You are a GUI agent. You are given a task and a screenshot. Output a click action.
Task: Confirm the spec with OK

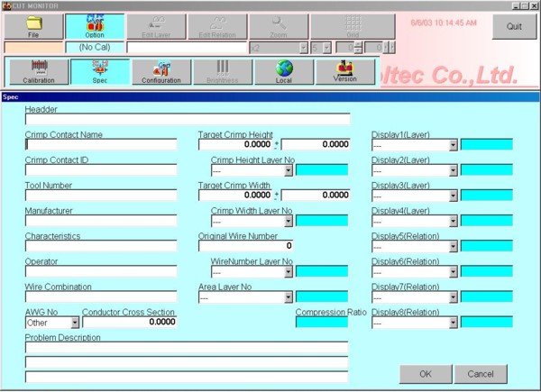coord(426,374)
